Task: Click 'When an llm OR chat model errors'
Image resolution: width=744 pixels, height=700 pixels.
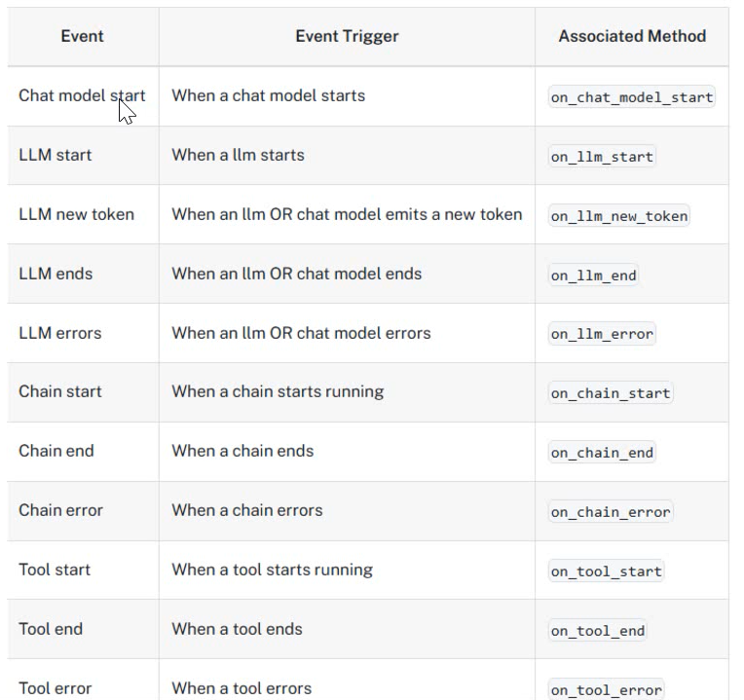Action: [x=301, y=333]
